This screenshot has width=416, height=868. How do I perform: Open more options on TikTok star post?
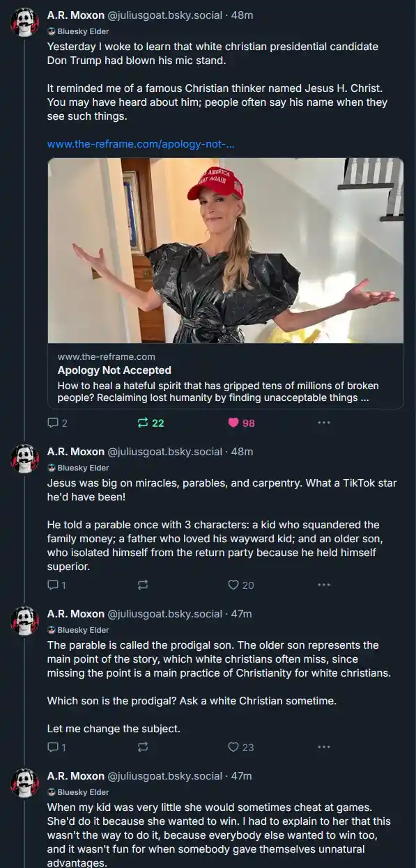pyautogui.click(x=324, y=585)
